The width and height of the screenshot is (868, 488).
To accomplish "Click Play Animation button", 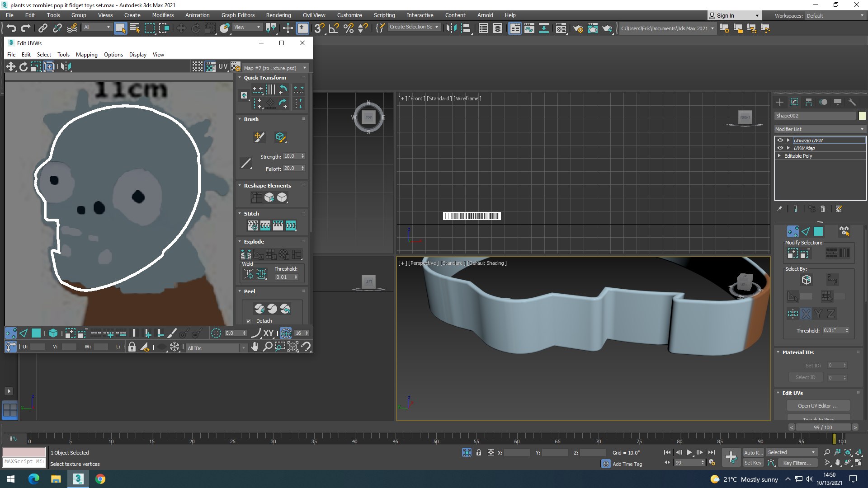I will (689, 452).
